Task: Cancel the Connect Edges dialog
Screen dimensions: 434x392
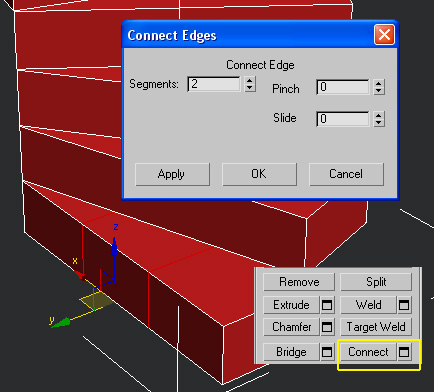Action: (346, 174)
